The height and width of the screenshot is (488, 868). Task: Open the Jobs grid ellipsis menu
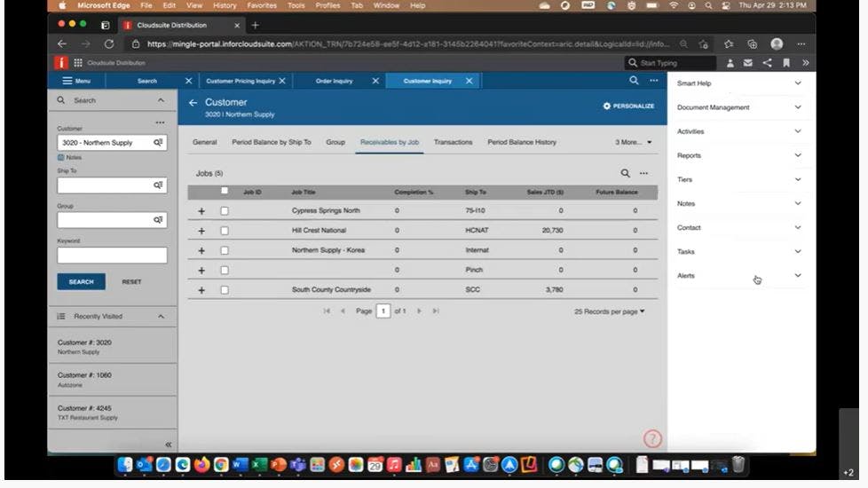click(x=643, y=173)
